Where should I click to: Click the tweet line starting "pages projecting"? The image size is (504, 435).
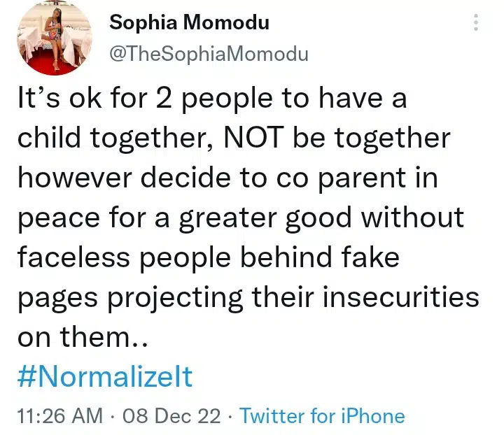[248, 298]
